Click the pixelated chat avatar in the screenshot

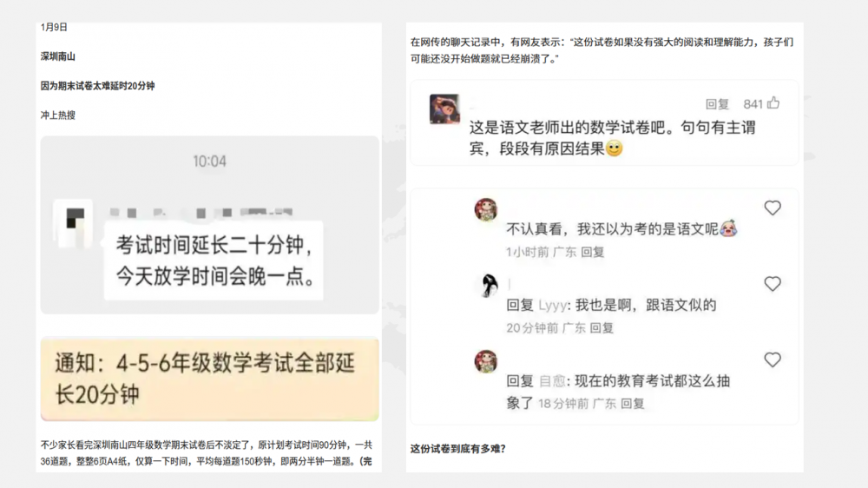coord(74,222)
